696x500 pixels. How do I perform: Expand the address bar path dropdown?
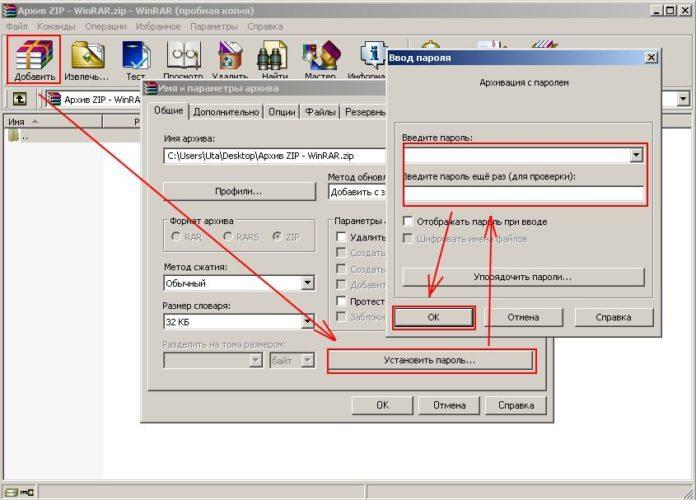coord(684,98)
